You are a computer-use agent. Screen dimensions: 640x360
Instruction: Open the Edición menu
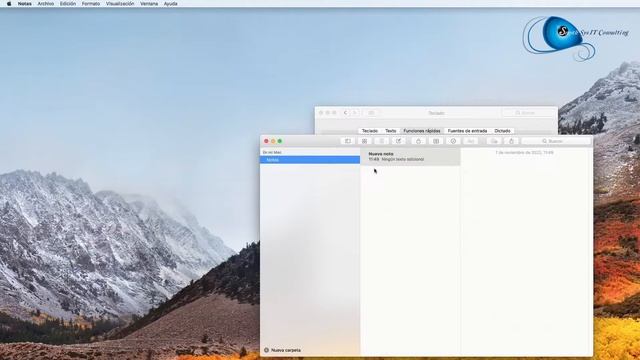(68, 4)
